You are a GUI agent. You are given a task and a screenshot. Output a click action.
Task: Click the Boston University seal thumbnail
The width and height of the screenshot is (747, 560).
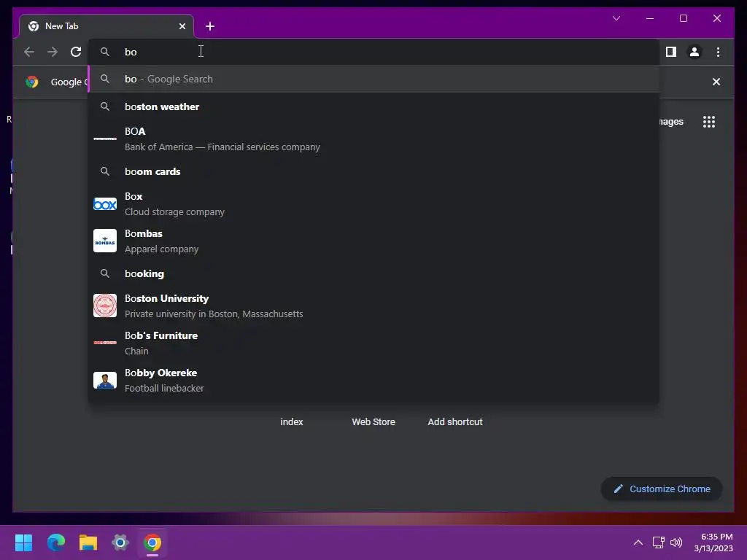tap(105, 306)
